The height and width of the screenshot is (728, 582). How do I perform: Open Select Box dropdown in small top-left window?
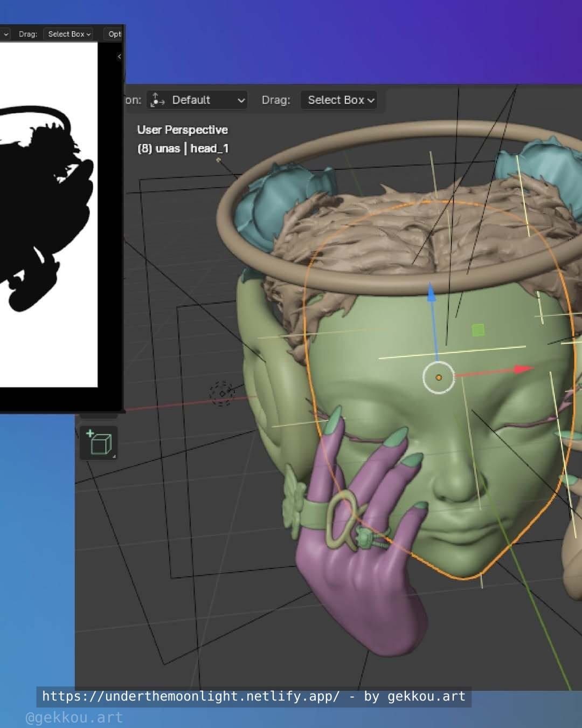[68, 34]
